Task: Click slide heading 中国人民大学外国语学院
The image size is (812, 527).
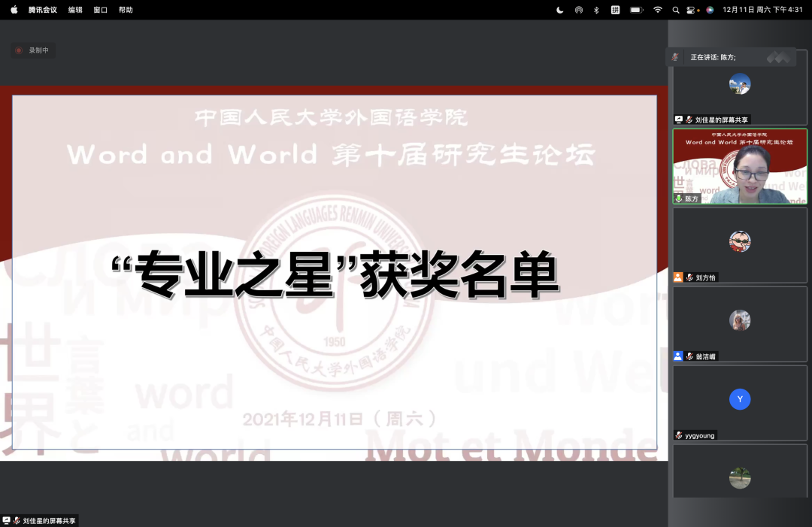Action: point(332,118)
